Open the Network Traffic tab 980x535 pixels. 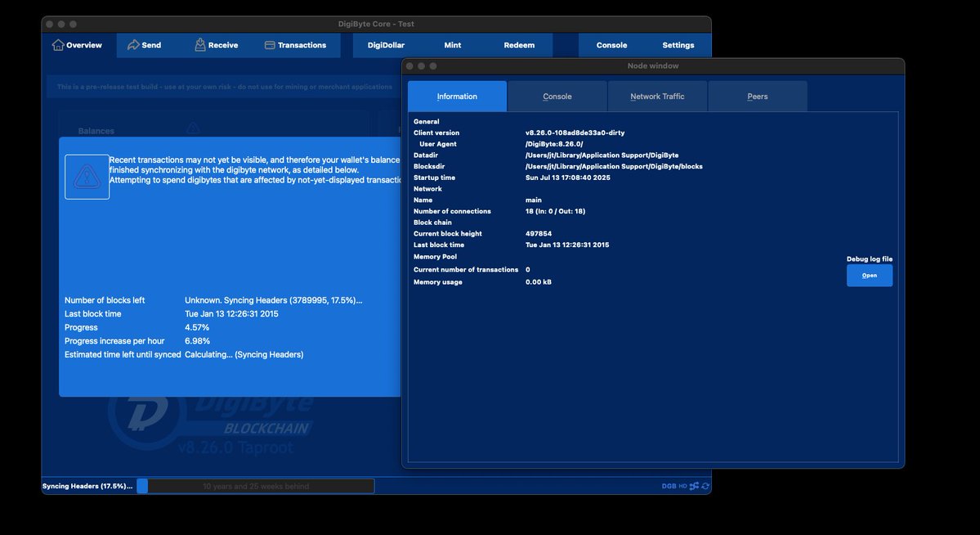pyautogui.click(x=657, y=97)
